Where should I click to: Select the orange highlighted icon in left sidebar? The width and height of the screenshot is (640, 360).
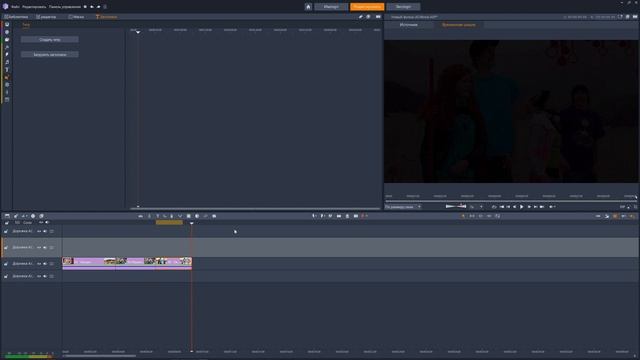click(x=7, y=77)
